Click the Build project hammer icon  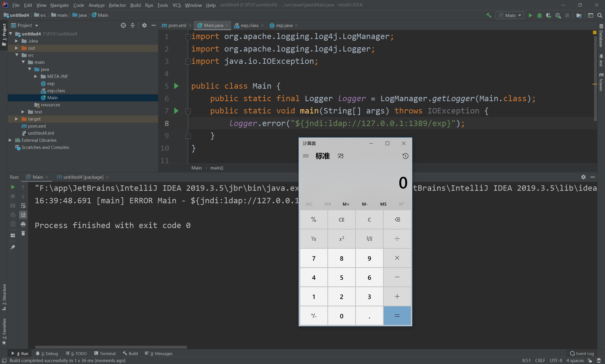point(488,15)
